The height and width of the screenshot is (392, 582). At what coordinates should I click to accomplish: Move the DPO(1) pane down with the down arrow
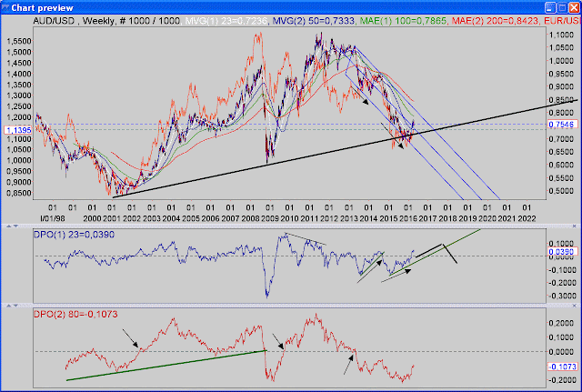click(x=15, y=226)
